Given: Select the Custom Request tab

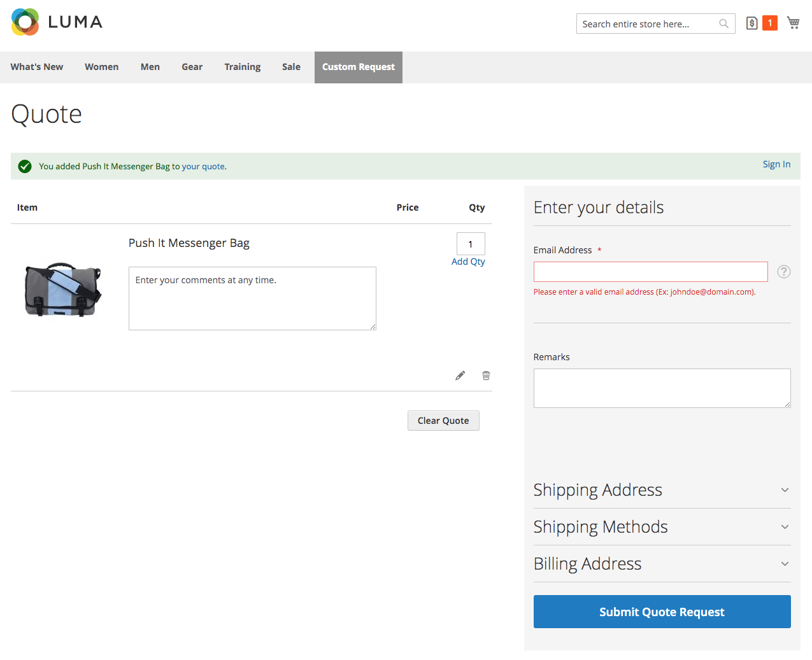Looking at the screenshot, I should pyautogui.click(x=358, y=67).
